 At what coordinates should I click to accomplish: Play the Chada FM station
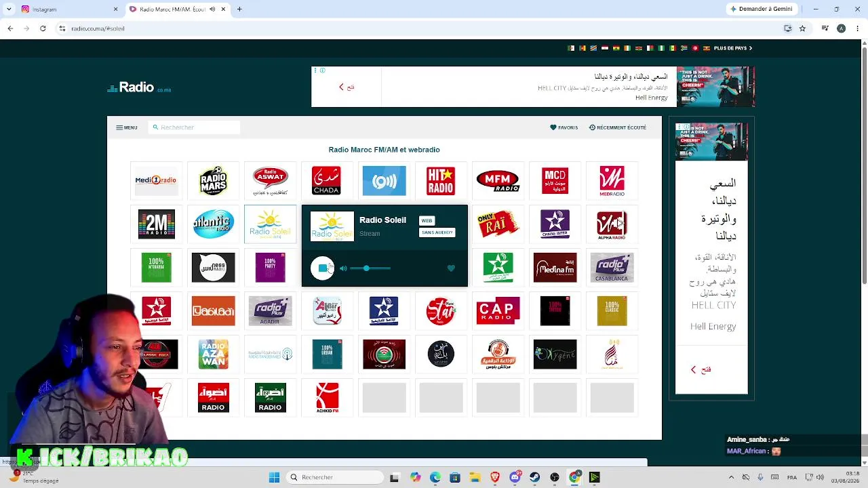326,181
